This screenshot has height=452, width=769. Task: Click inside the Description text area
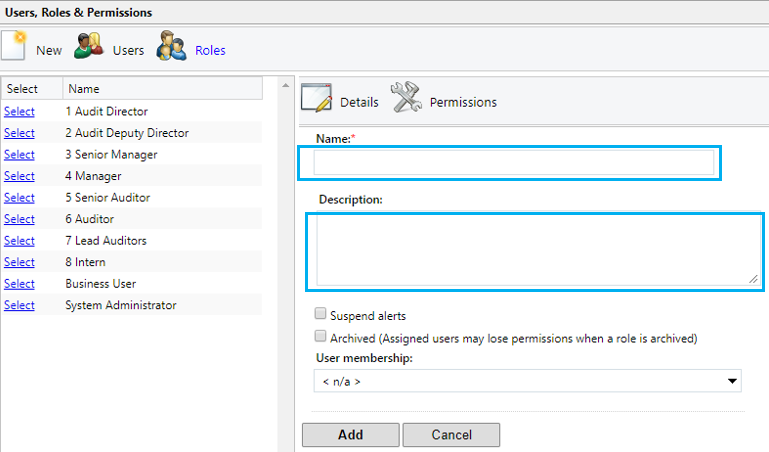538,250
